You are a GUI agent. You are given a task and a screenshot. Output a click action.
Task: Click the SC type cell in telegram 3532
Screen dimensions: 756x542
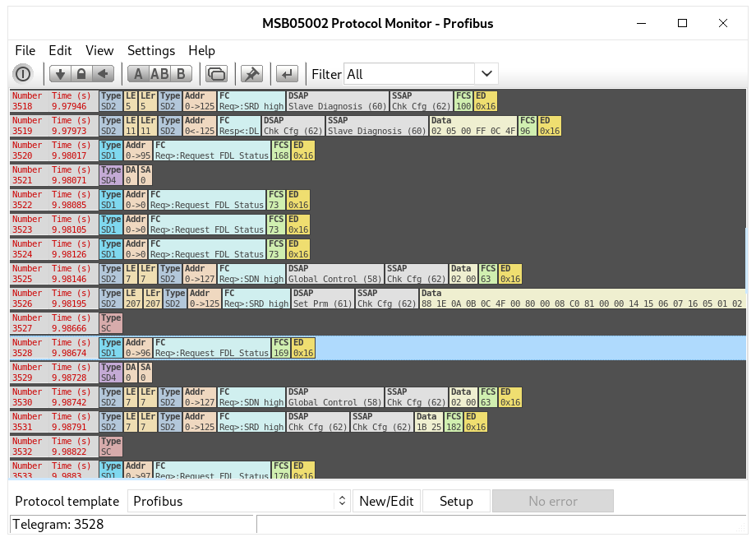click(x=111, y=446)
